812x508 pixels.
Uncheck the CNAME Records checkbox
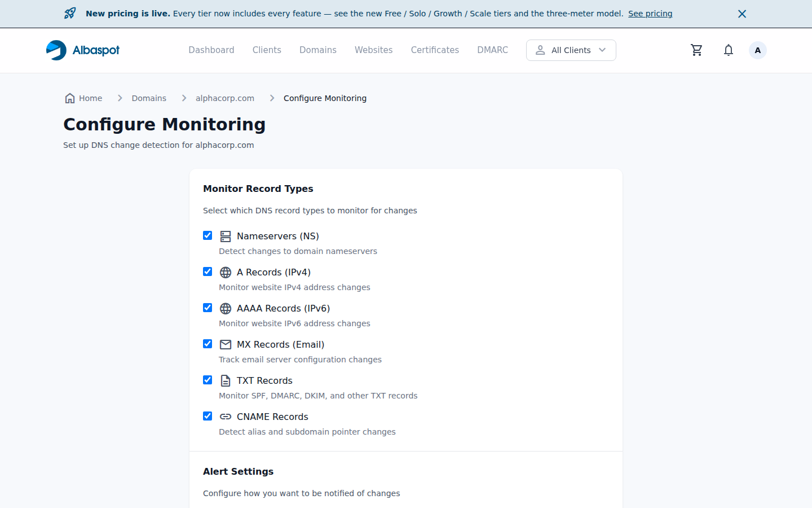pyautogui.click(x=208, y=416)
